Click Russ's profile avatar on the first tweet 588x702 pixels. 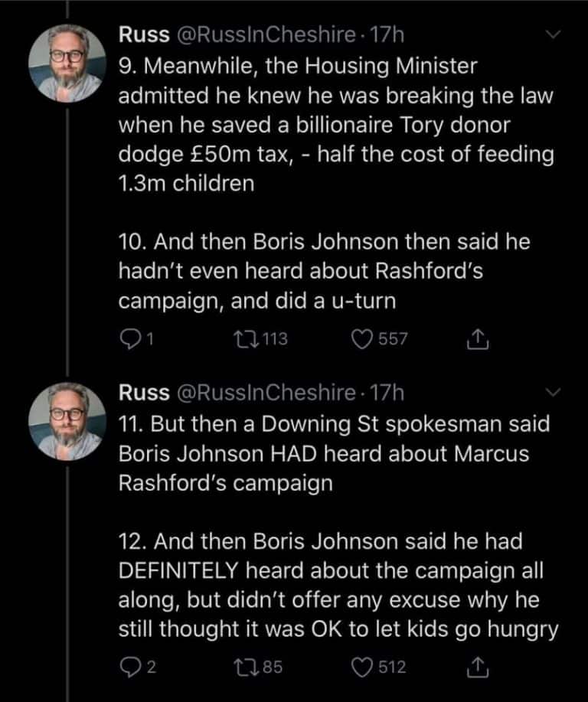pos(67,63)
